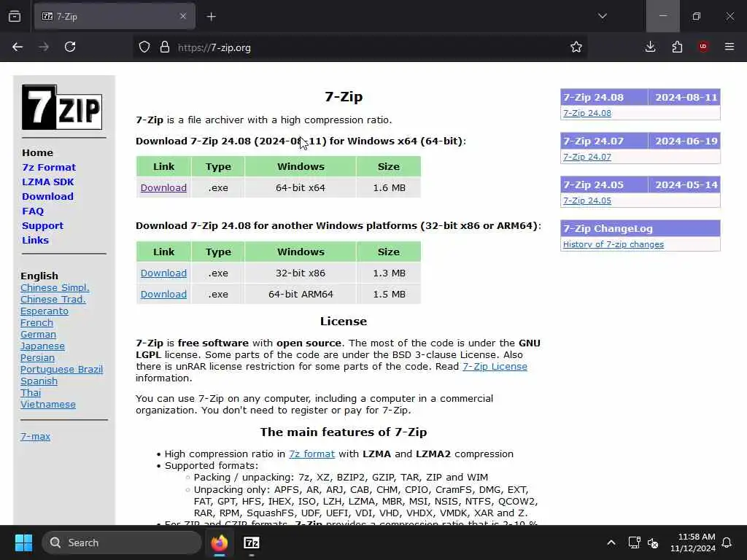
Task: Click the network tray icon
Action: [x=634, y=542]
